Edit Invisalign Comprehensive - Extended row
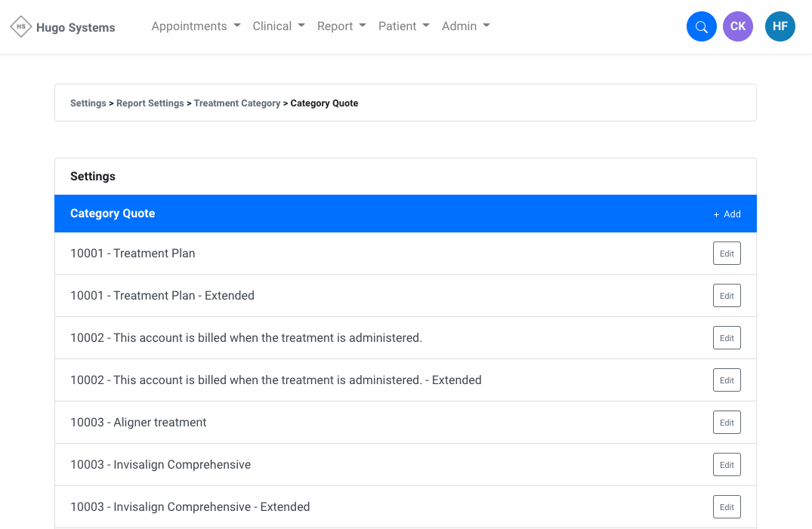The width and height of the screenshot is (812, 529). pyautogui.click(x=727, y=507)
